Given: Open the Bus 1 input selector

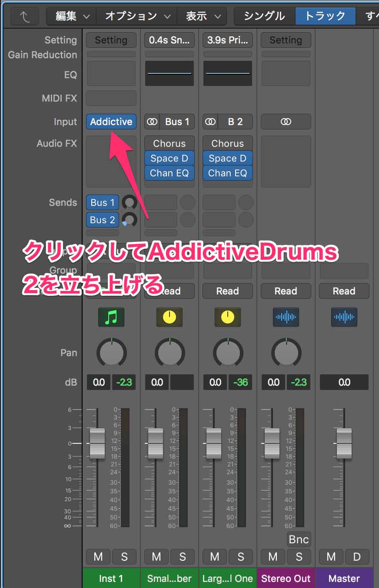Looking at the screenshot, I should (x=177, y=122).
